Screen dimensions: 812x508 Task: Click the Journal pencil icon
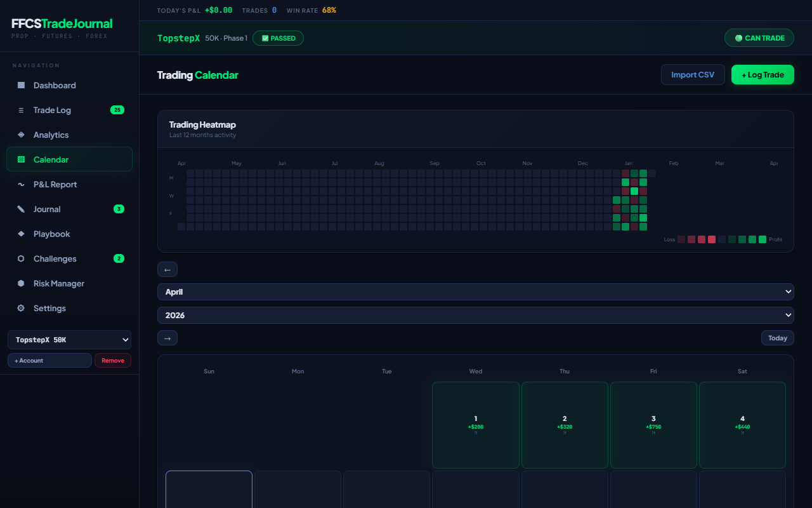coord(21,209)
